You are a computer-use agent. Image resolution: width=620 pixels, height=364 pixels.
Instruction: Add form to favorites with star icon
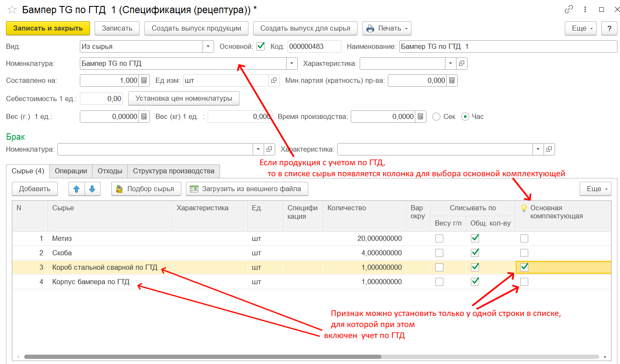click(x=12, y=9)
